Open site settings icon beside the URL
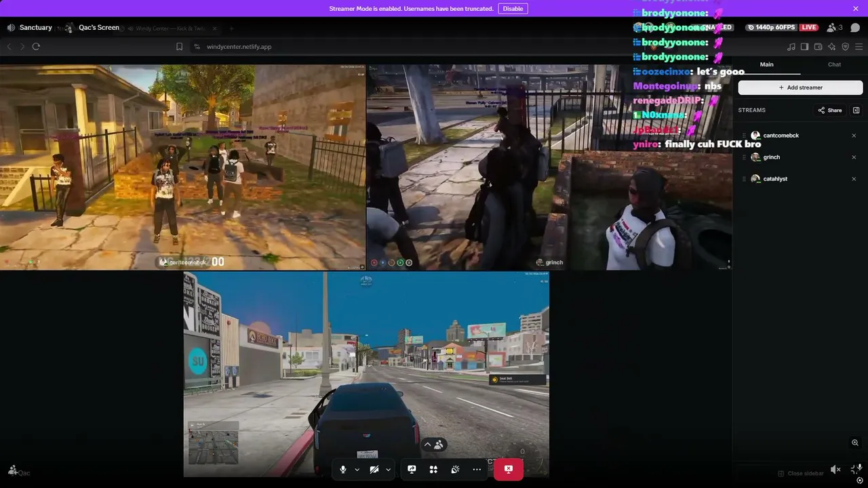 [197, 47]
